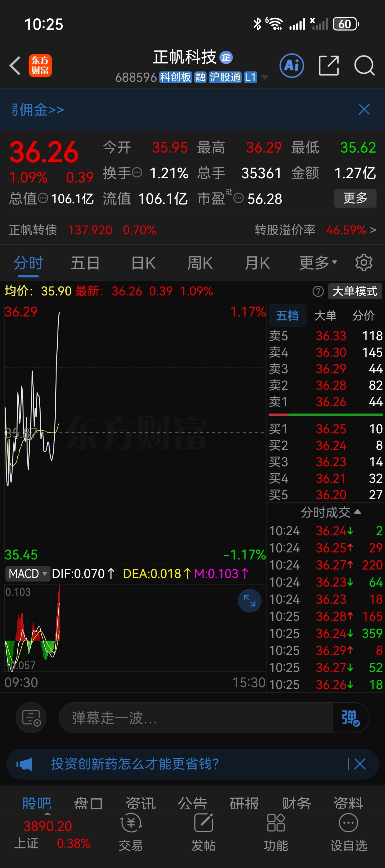Screen dimensions: 385x868
Task: Enable 大单模式 button
Action: [x=355, y=291]
